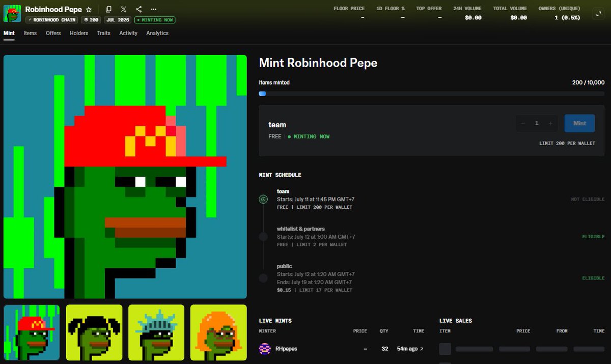Screen dimensions: 611x364
Task: Click the team stage label in schedule
Action: pyautogui.click(x=283, y=191)
